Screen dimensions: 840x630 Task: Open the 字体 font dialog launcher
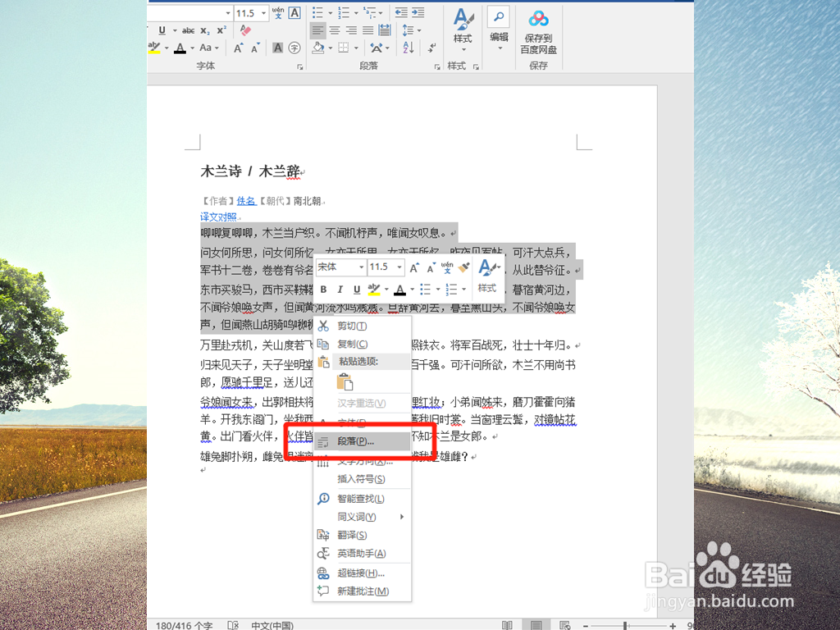point(300,66)
